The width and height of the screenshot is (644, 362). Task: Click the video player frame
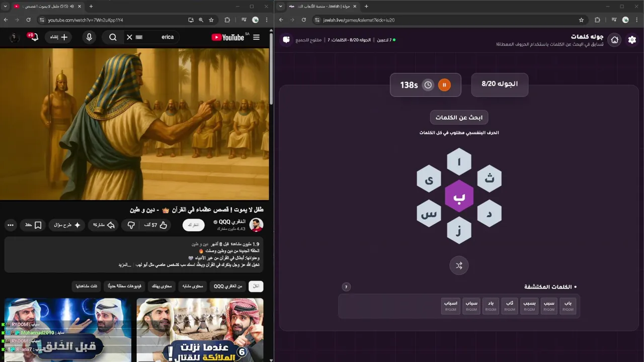134,124
